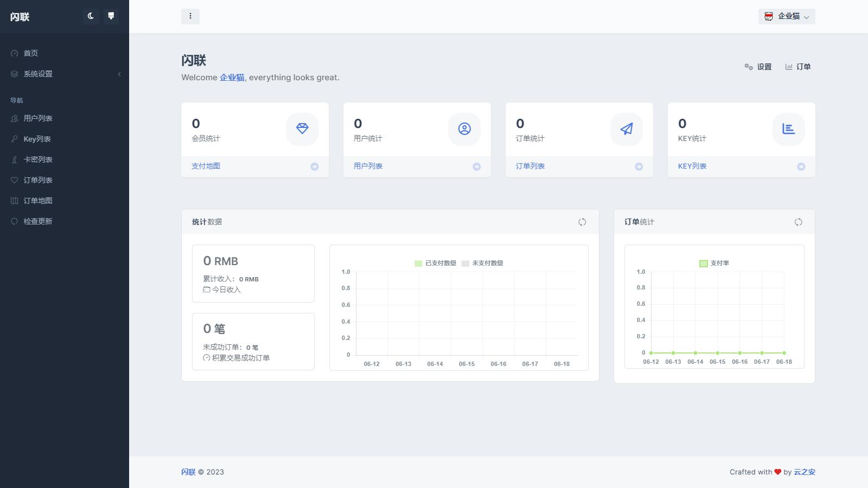Refresh the 统计数据 panel
Image resolution: width=868 pixels, height=488 pixels.
click(x=583, y=222)
